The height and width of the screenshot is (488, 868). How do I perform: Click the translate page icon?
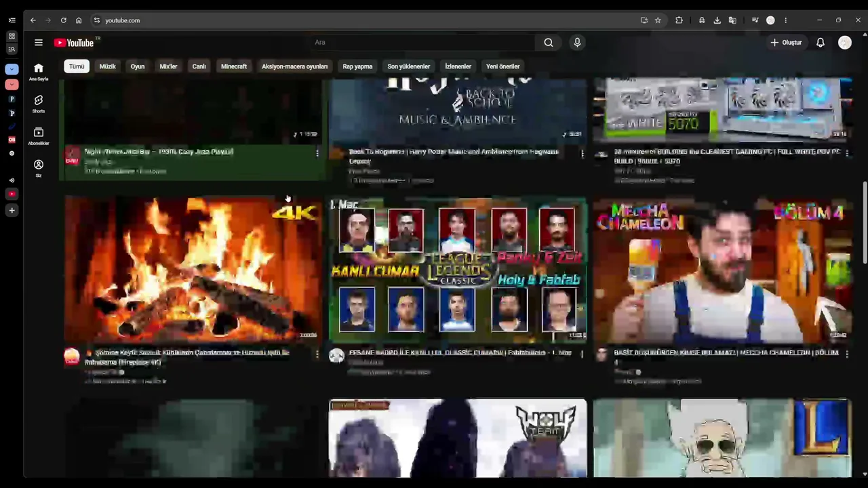[732, 20]
